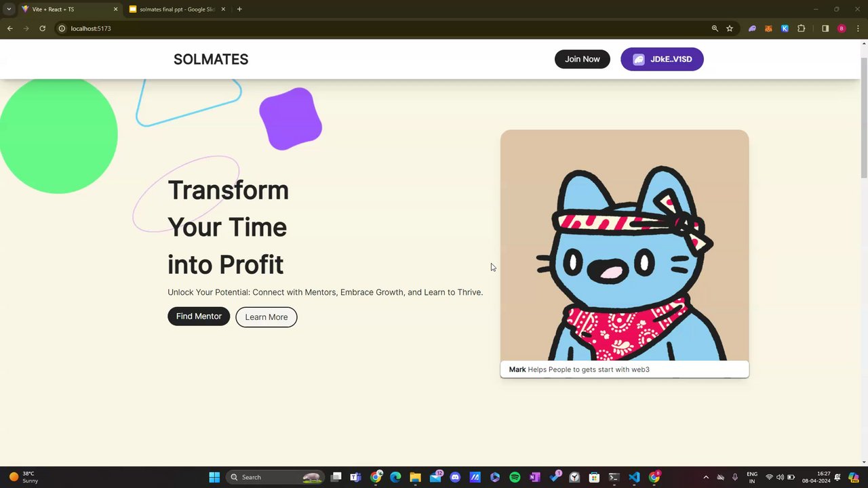Click the Learn More button
Screen dimensions: 868x488
(267, 317)
